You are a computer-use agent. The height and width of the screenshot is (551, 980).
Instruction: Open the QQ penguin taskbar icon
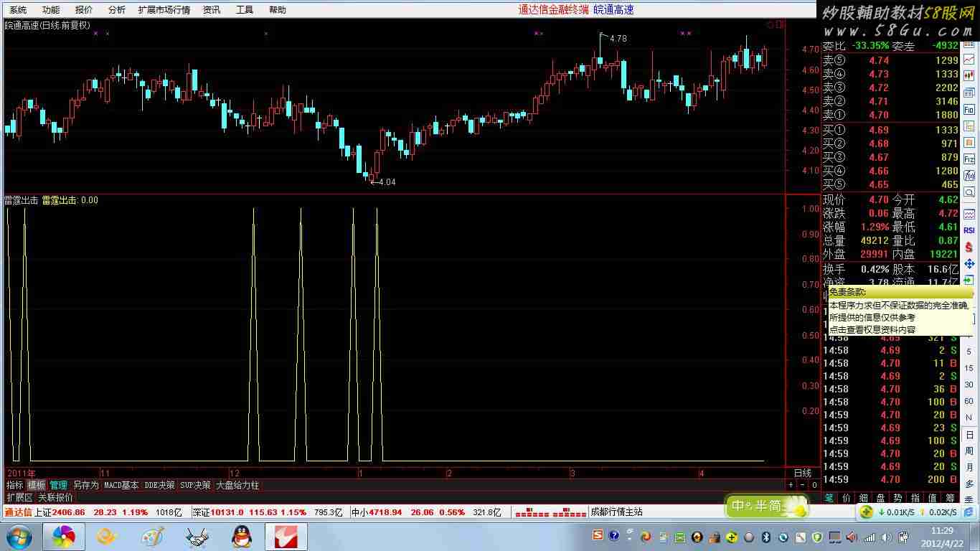(x=243, y=537)
